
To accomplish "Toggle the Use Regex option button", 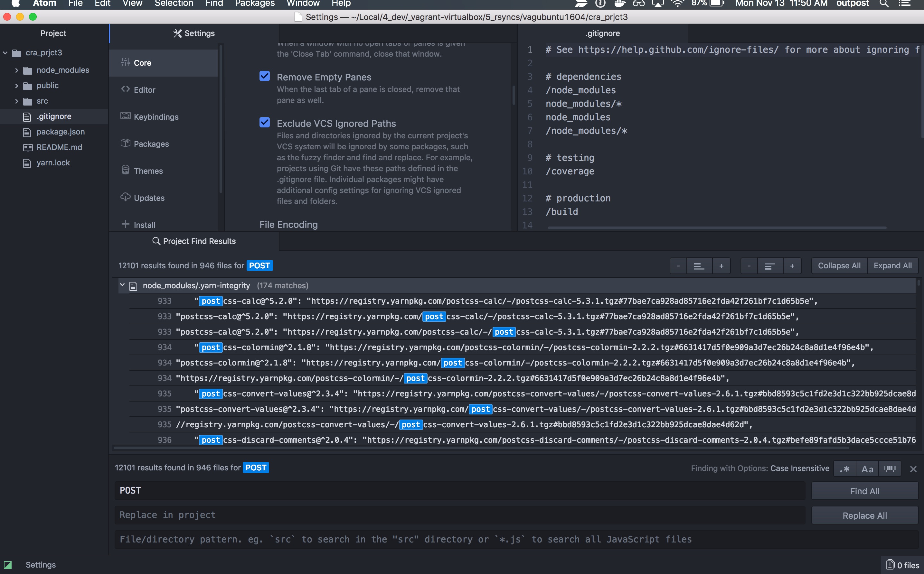I will coord(844,468).
